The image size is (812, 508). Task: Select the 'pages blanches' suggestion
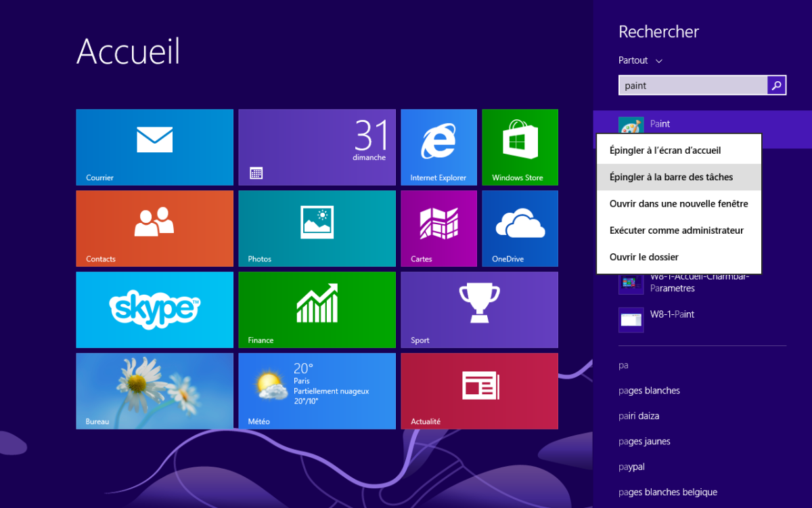[x=649, y=390]
